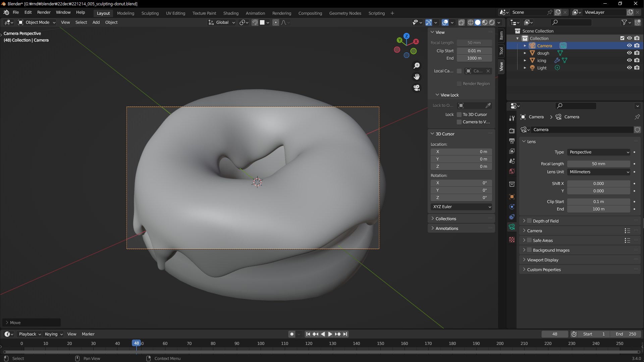Toggle camera view with camera gizmo icon
644x362 pixels.
click(417, 88)
